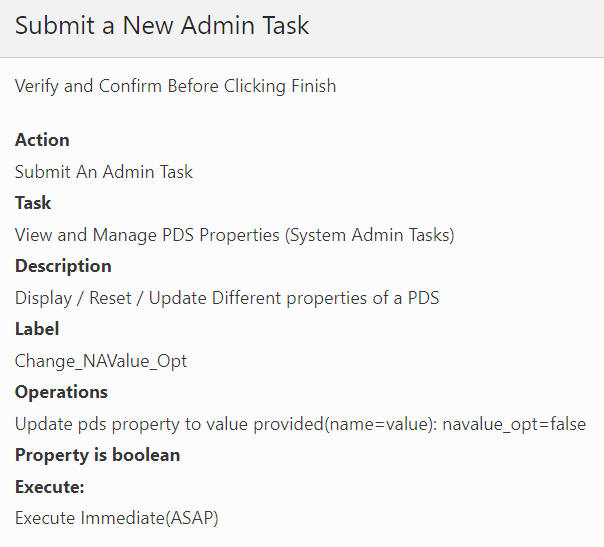Click the Update pds property operation text
Image resolution: width=604 pixels, height=547 pixels.
pos(226,425)
